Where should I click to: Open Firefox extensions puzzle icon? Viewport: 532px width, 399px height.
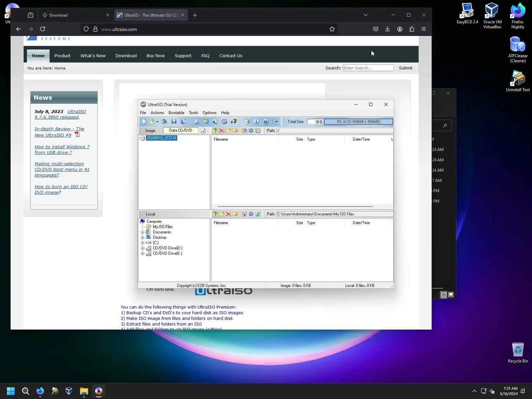(412, 29)
